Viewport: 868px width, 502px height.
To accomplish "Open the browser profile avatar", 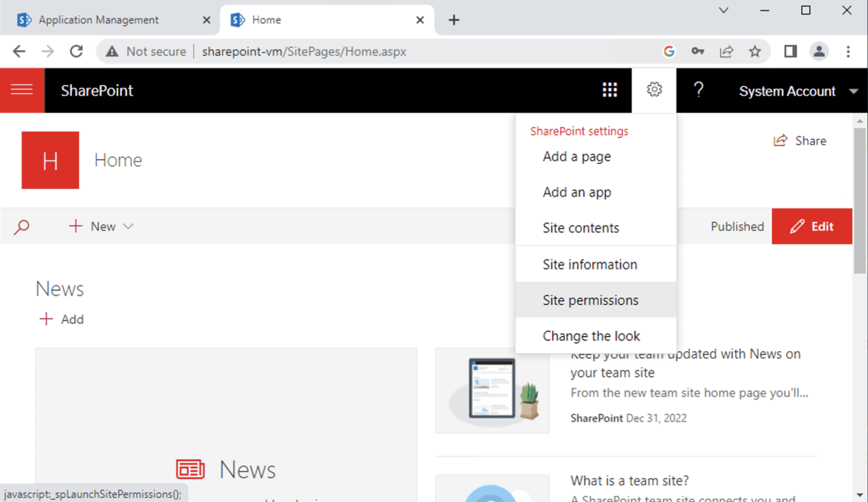I will 819,52.
